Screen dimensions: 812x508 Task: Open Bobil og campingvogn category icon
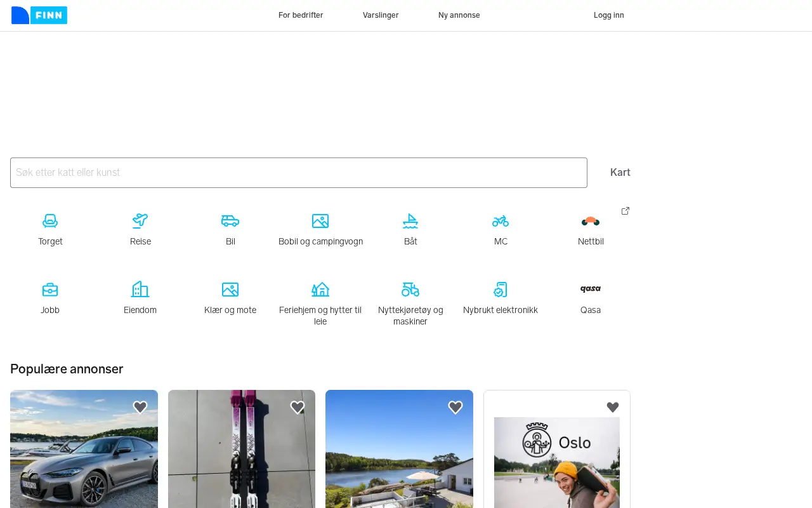coord(320,221)
